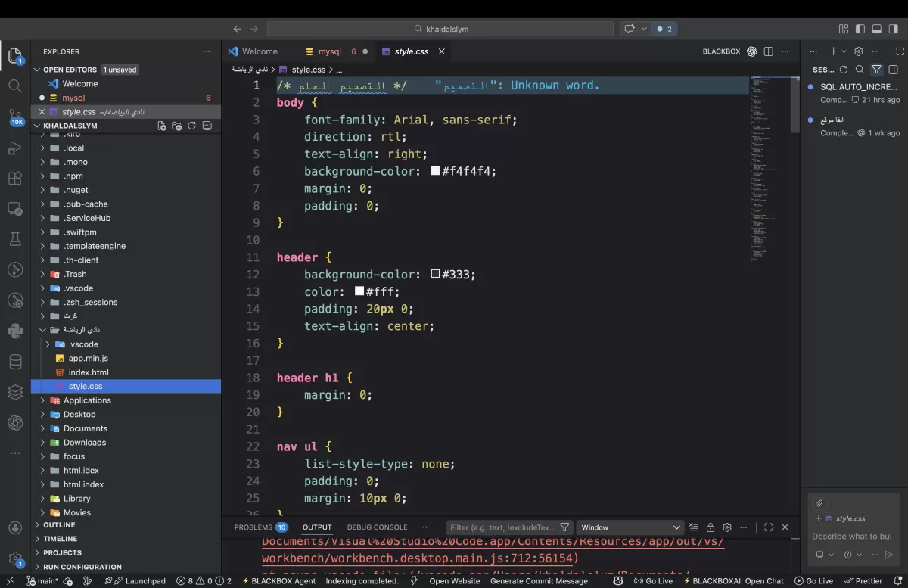This screenshot has width=908, height=588.
Task: Toggle the filter icon in the SES panel
Action: (x=876, y=69)
